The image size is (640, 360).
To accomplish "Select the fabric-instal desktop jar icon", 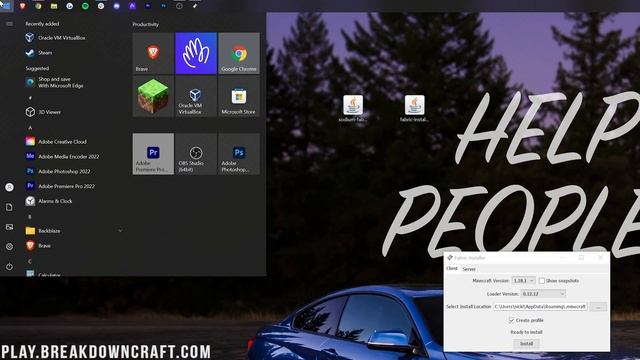I will click(414, 109).
